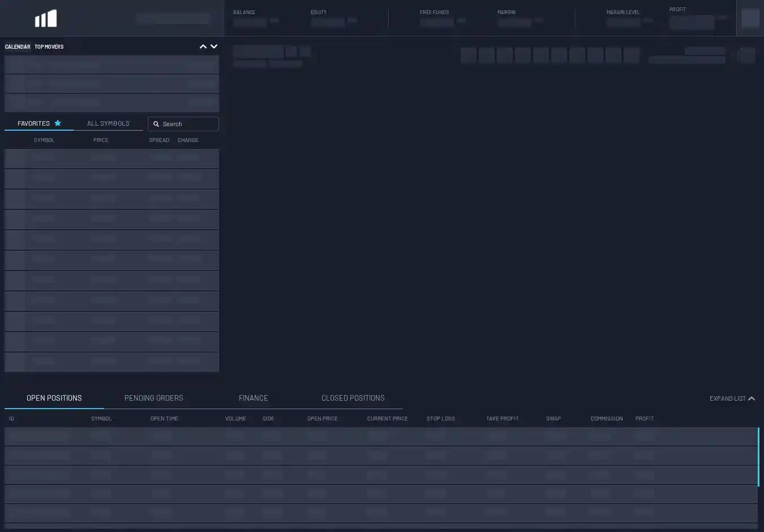
Task: Expand the positions list via Expand List
Action: [727, 398]
